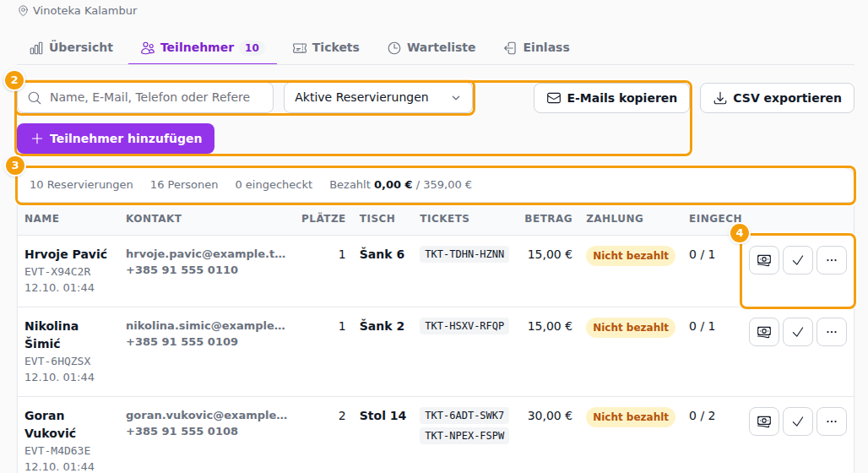
Task: Click the E-Mails kopieren button
Action: pyautogui.click(x=611, y=98)
